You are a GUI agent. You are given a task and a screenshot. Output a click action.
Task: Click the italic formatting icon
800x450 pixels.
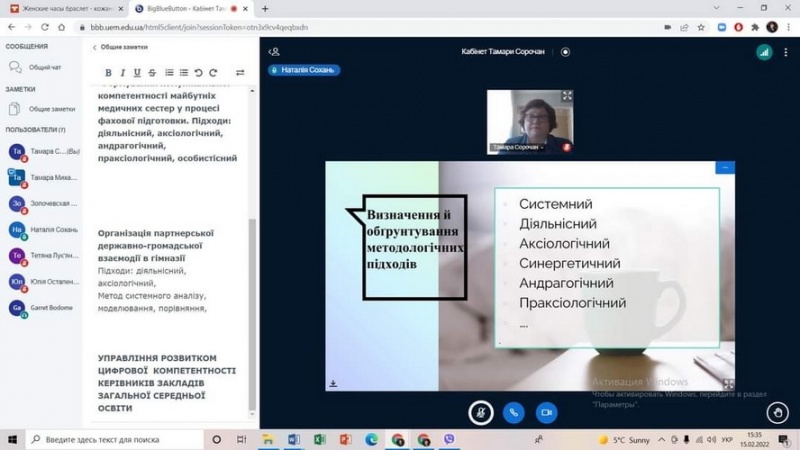coord(123,73)
